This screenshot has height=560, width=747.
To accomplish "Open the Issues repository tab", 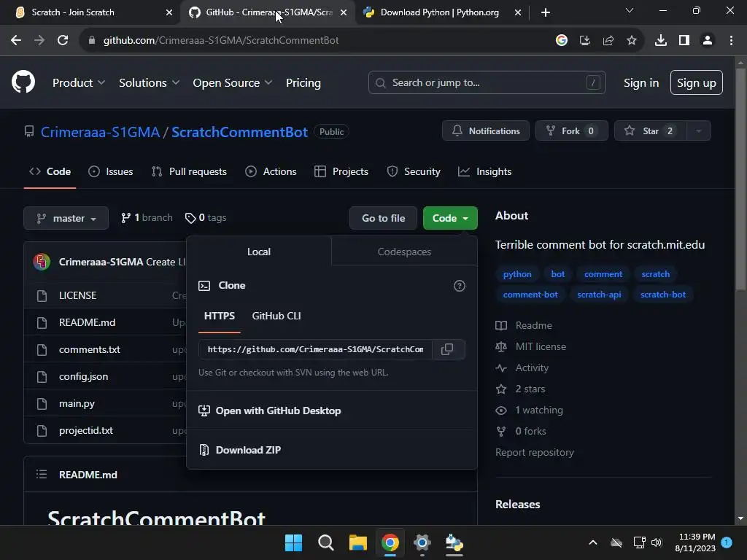I will click(x=111, y=171).
